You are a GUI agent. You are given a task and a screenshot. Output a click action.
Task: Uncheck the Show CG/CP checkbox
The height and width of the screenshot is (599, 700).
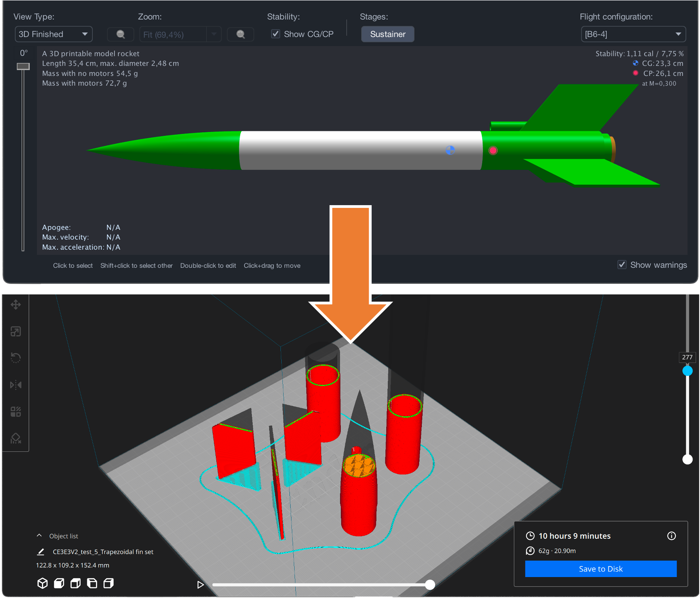(276, 34)
